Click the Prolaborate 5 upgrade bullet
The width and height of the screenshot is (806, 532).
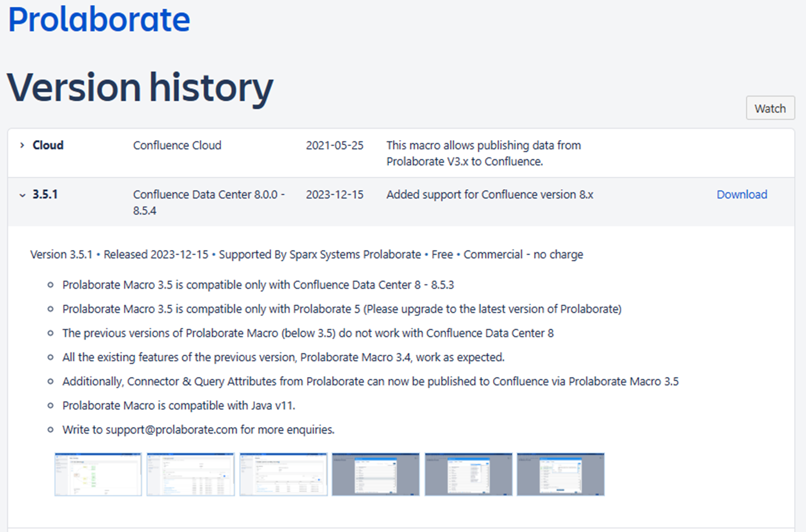(x=342, y=309)
